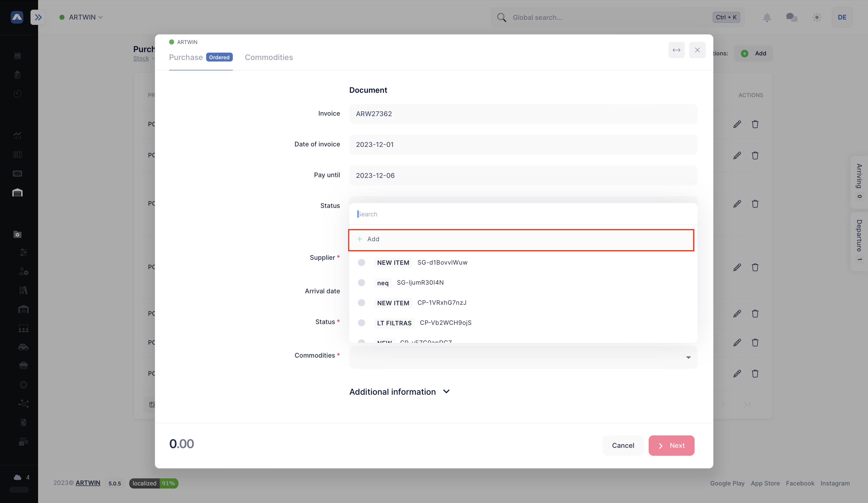This screenshot has width=868, height=503.
Task: Expand the sidebar with double-chevron icon
Action: click(x=38, y=17)
